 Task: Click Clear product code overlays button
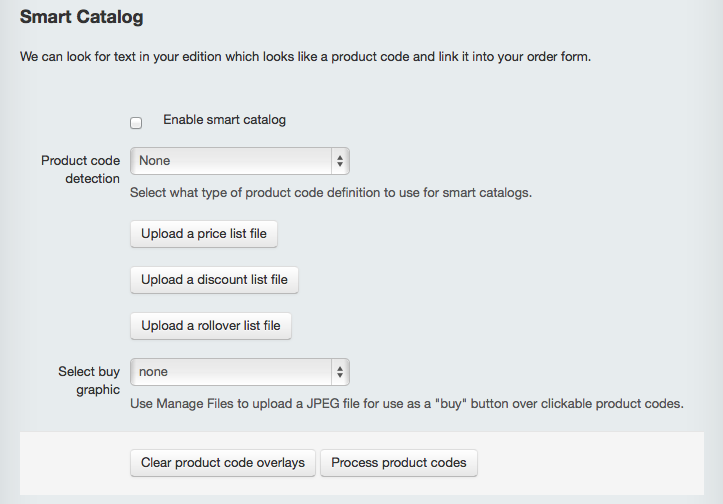(223, 463)
